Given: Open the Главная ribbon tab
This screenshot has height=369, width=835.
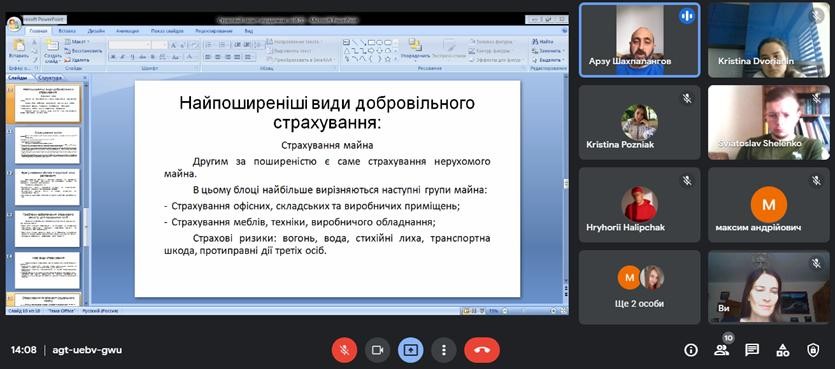Looking at the screenshot, I should tap(38, 31).
